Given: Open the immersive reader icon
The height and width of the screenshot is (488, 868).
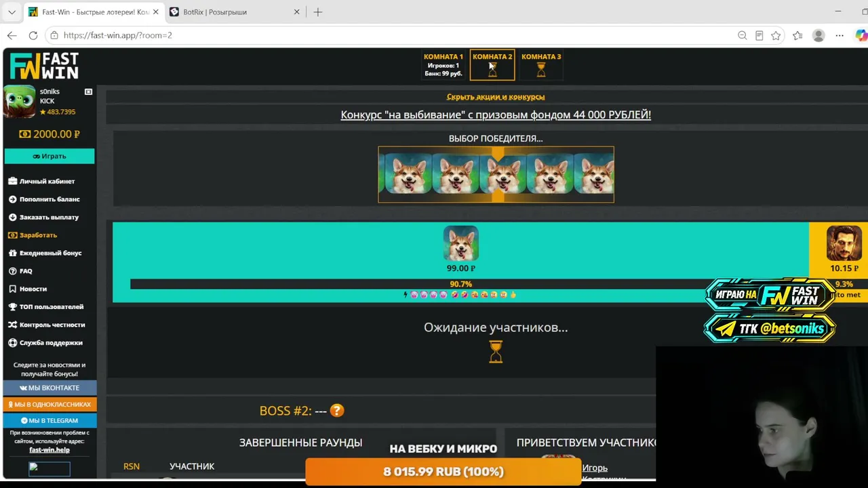Looking at the screenshot, I should pos(759,35).
